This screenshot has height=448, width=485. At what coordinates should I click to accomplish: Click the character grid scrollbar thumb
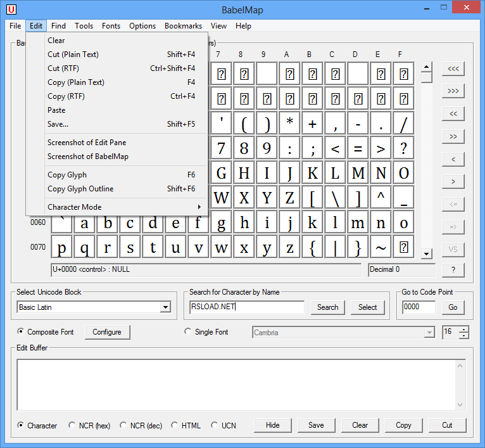(427, 77)
